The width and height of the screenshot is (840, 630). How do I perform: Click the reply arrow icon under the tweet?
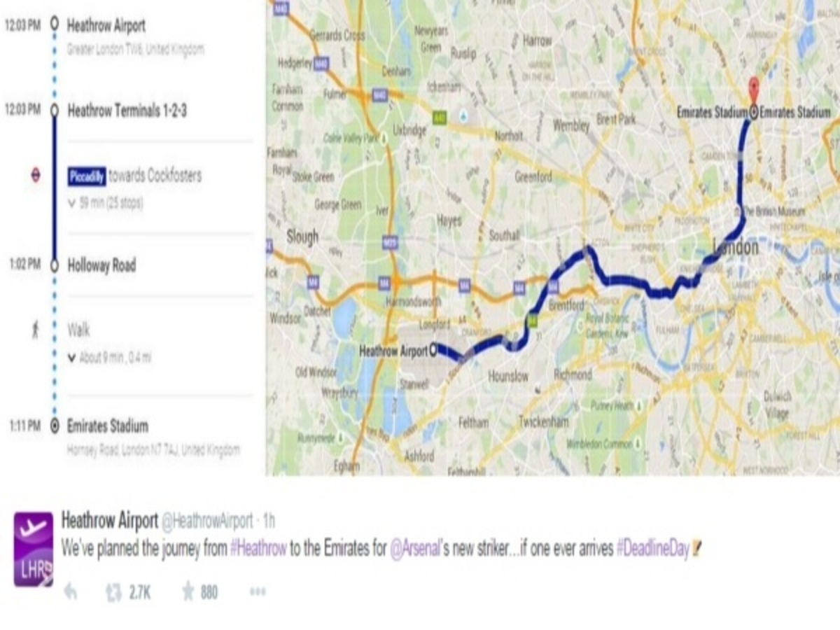(x=70, y=592)
